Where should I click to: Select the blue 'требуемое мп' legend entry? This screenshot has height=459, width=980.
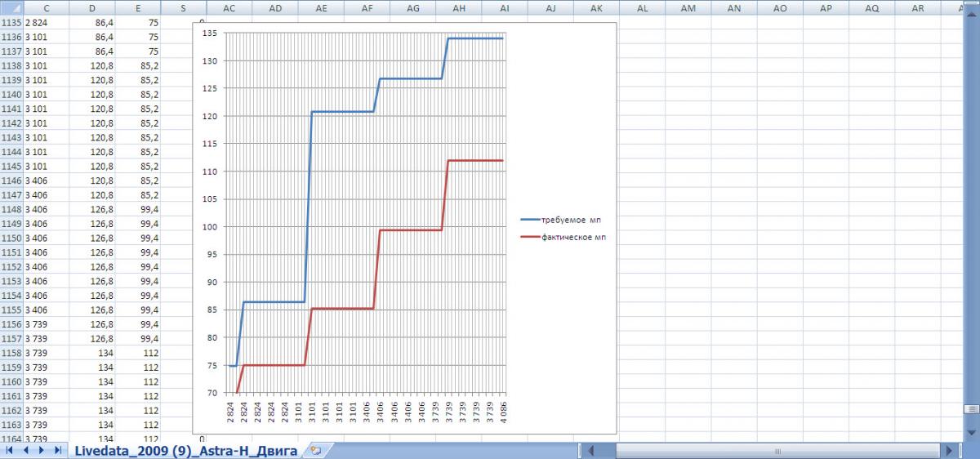tap(563, 221)
